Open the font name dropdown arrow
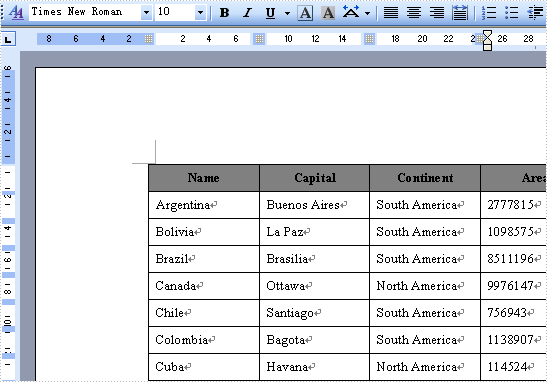Viewport: 547px width, 382px height. [x=146, y=13]
